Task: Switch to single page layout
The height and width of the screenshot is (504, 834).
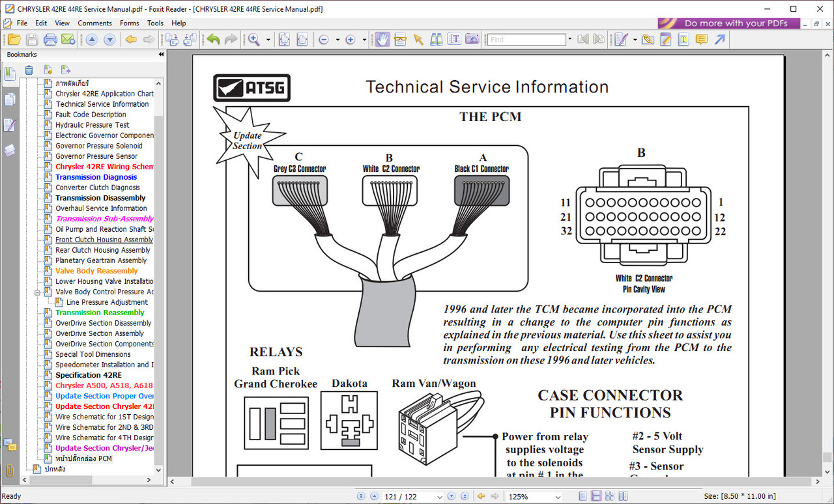Action: [582, 496]
